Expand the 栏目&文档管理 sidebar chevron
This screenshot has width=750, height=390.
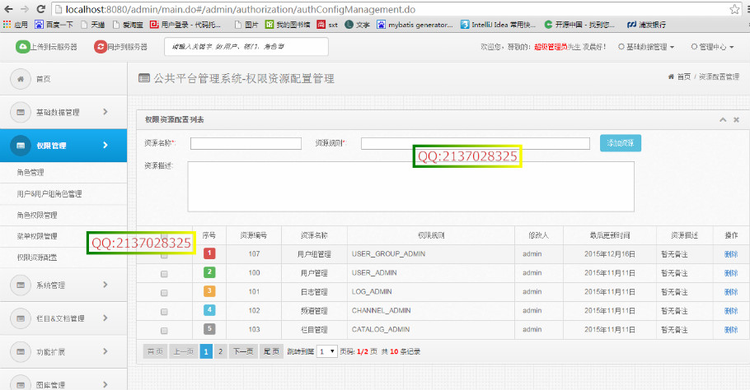click(x=105, y=318)
